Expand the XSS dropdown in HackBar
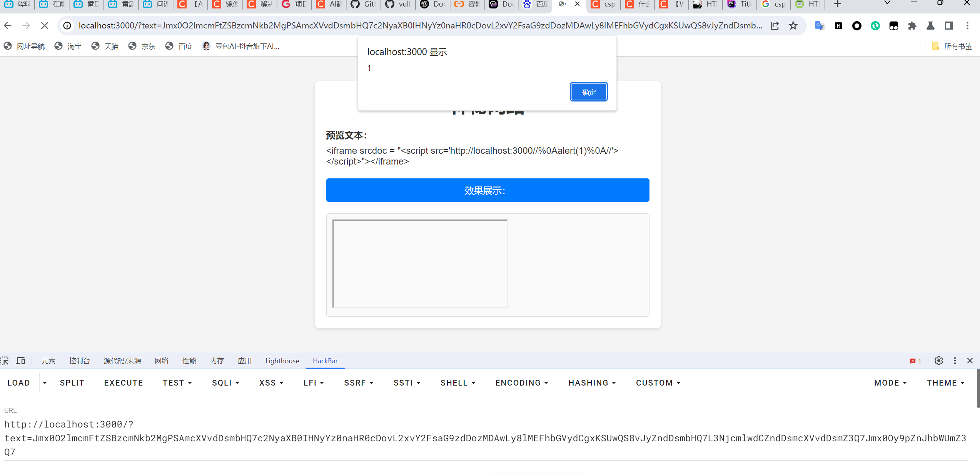 272,383
